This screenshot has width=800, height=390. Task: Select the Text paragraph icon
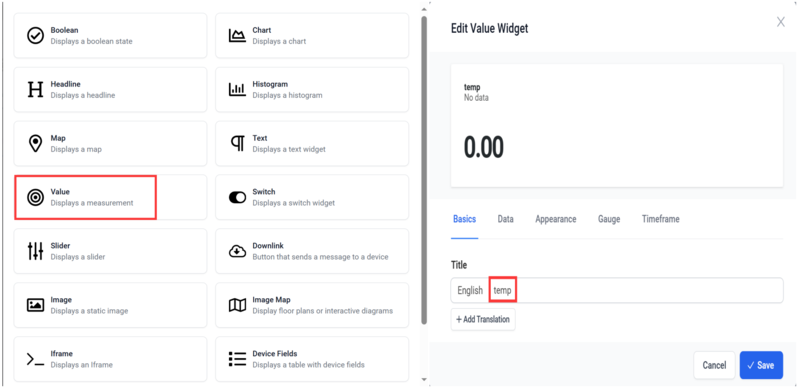pos(238,144)
